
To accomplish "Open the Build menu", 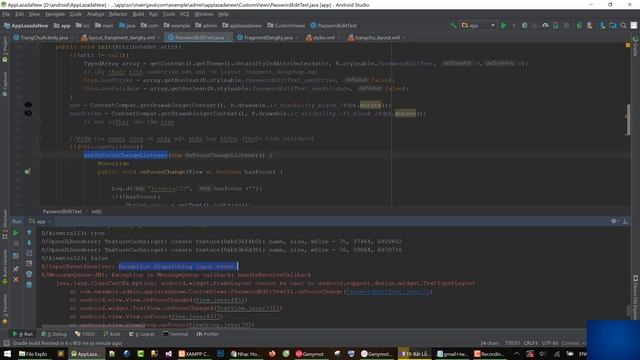I will [138, 14].
